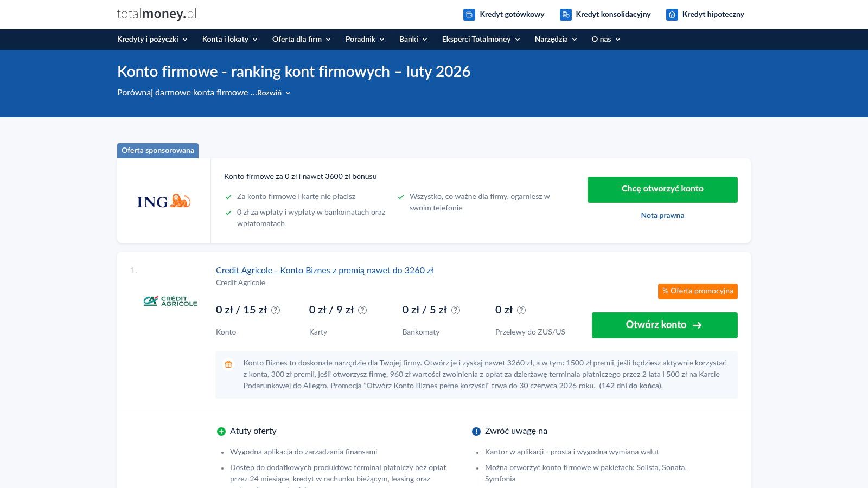
Task: Open help icon next to Przelewy do ZUS/US
Action: 521,310
